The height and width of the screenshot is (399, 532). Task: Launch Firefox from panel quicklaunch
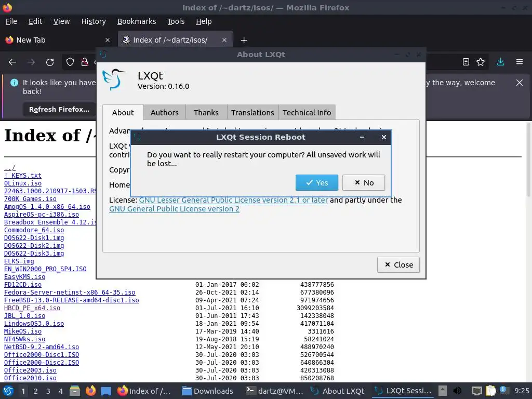point(90,391)
